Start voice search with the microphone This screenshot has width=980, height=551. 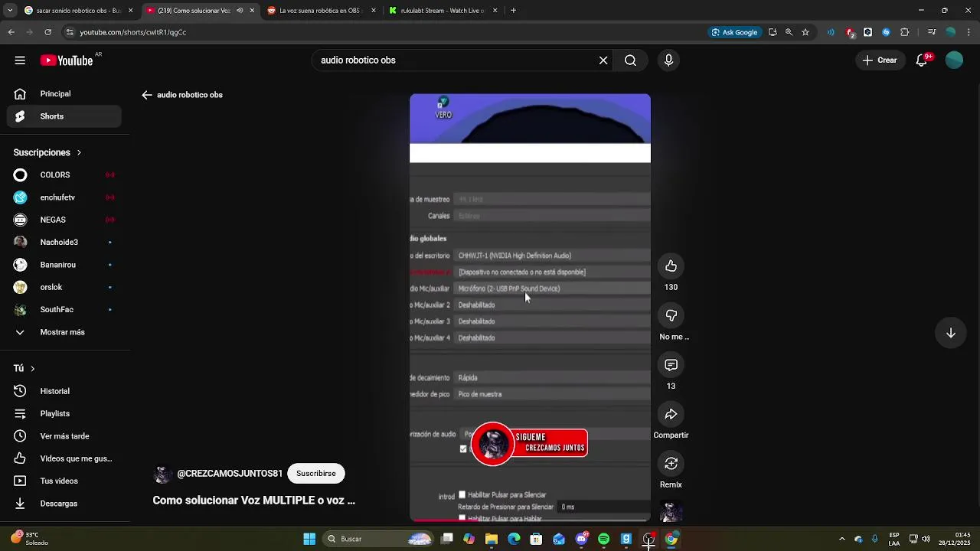coord(668,60)
